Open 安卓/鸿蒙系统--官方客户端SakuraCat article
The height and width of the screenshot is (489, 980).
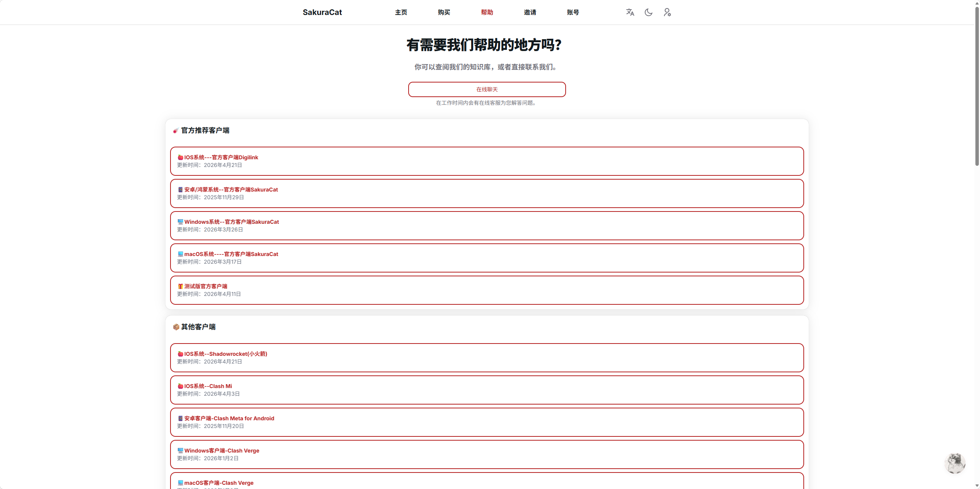pyautogui.click(x=487, y=193)
